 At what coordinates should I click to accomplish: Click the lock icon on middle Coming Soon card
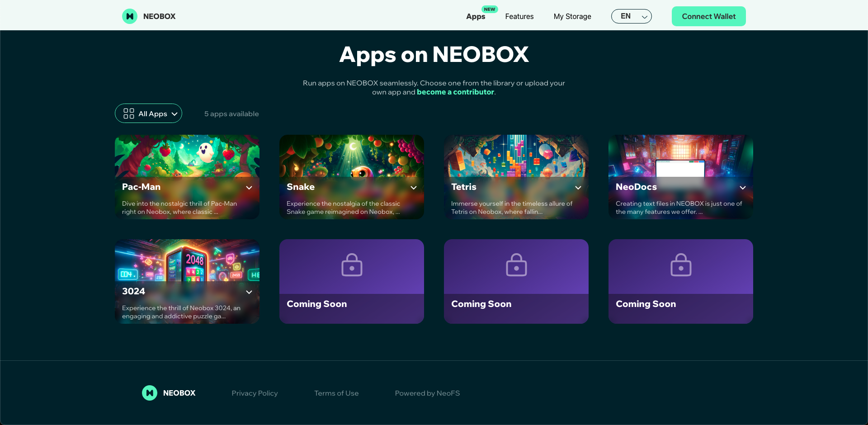point(516,265)
